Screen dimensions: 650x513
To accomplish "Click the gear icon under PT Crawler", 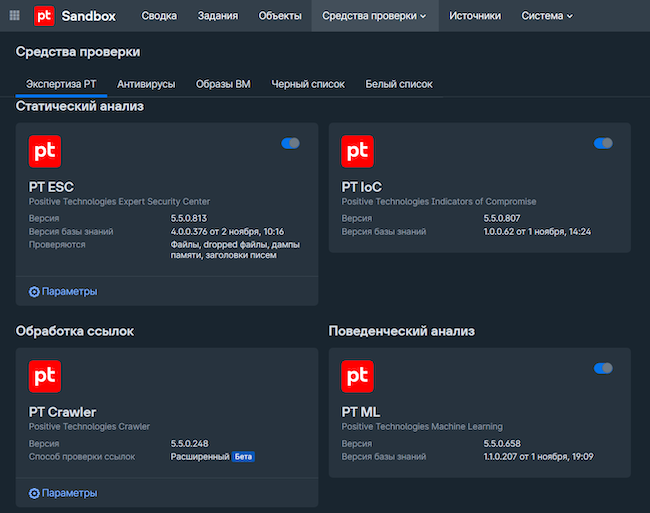I will pyautogui.click(x=35, y=493).
